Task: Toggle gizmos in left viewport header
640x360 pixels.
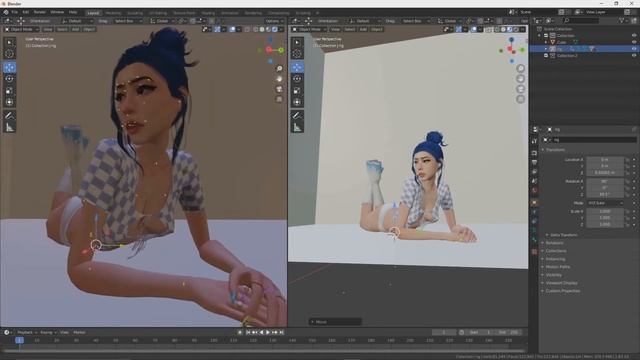Action: tap(217, 29)
